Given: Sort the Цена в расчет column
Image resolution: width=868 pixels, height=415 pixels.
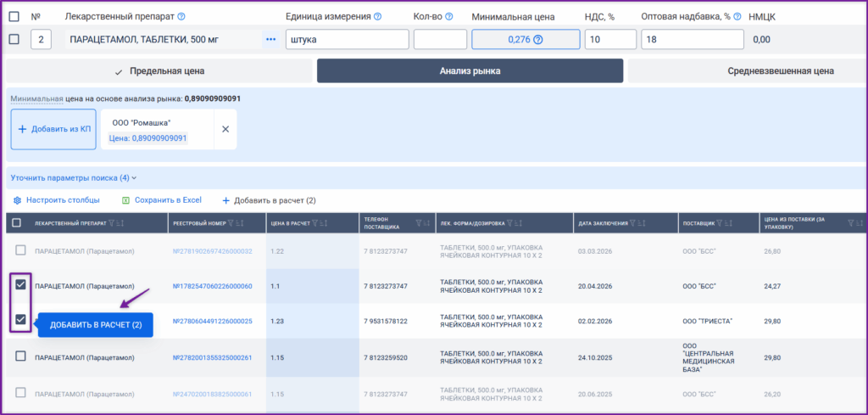Looking at the screenshot, I should (323, 222).
